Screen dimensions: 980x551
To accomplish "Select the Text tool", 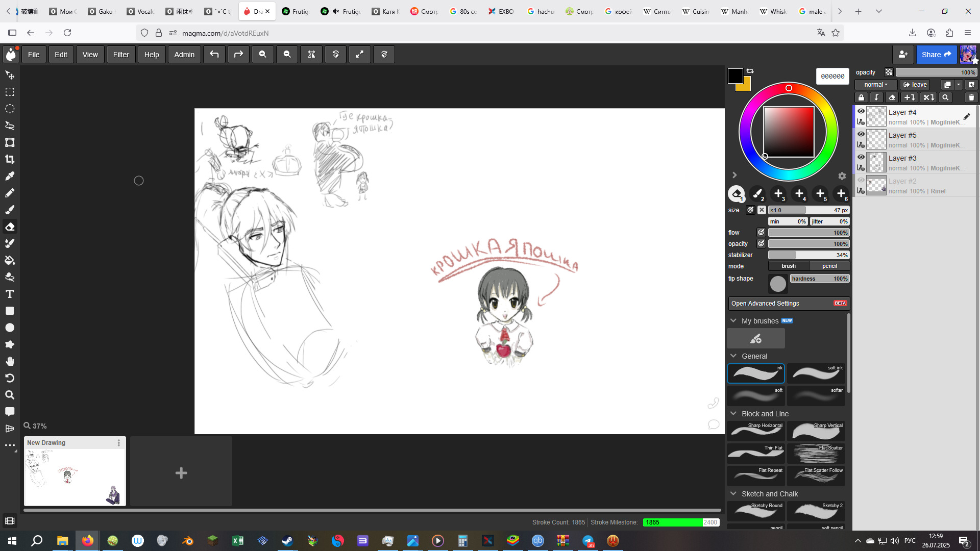I will (x=10, y=294).
